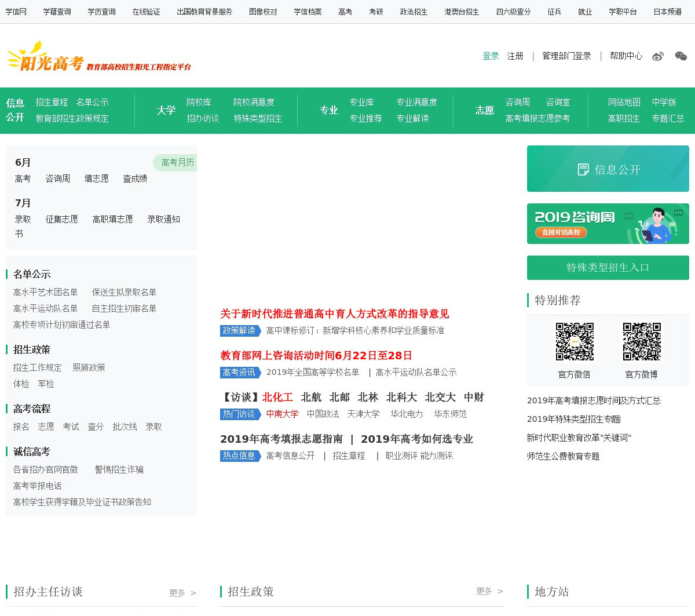Expand 更多 next to 招办主任访谈
The width and height of the screenshot is (695, 616).
click(x=182, y=593)
